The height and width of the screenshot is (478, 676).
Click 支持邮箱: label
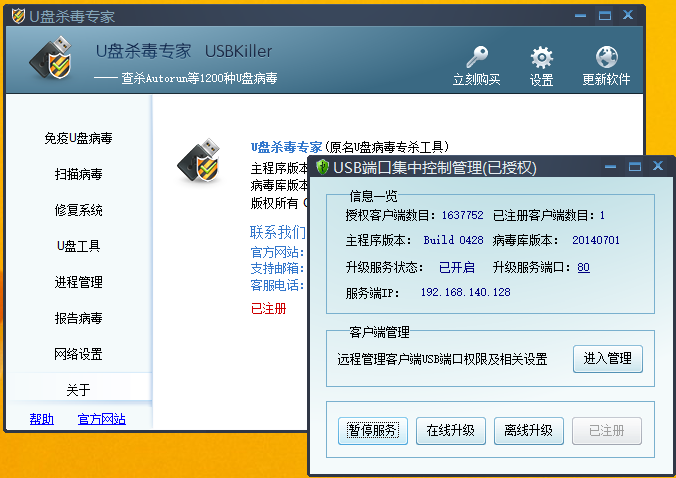tap(278, 269)
